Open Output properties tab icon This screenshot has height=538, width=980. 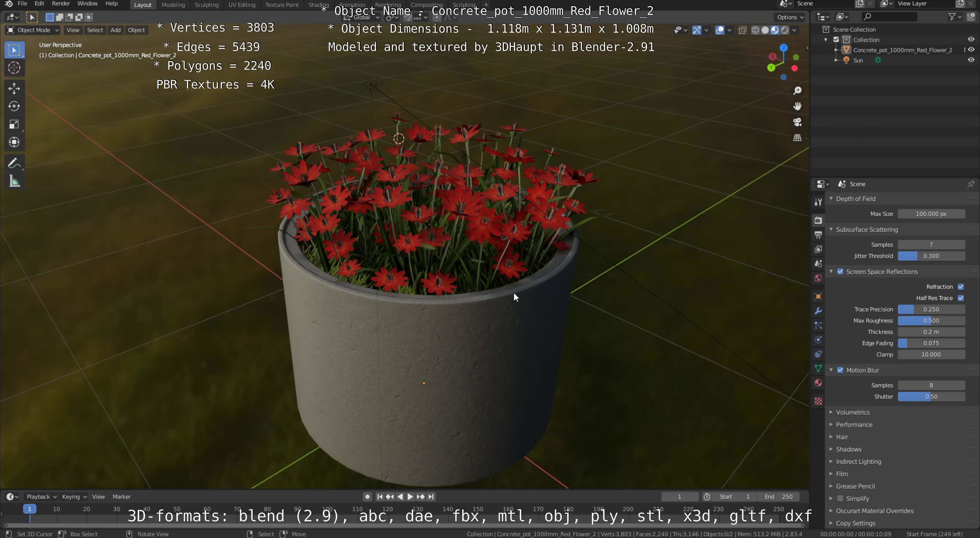pyautogui.click(x=818, y=235)
